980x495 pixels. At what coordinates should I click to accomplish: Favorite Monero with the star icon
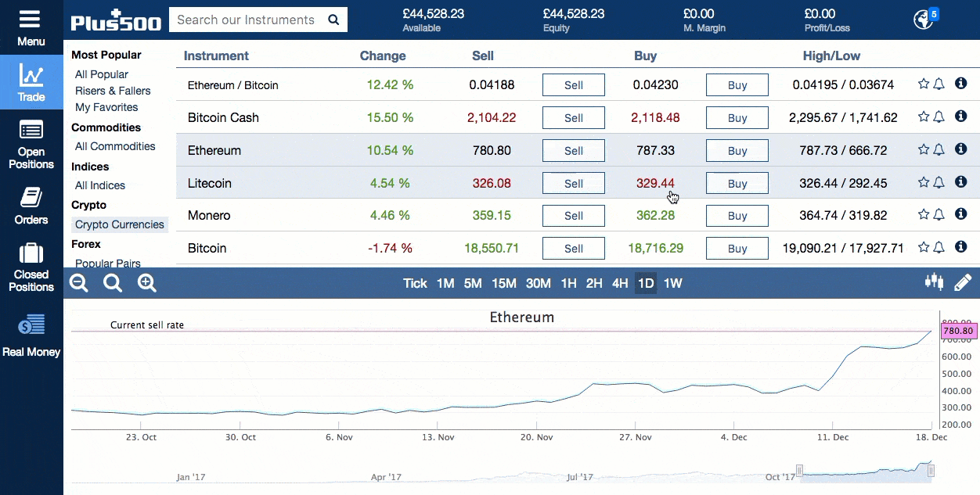(924, 215)
